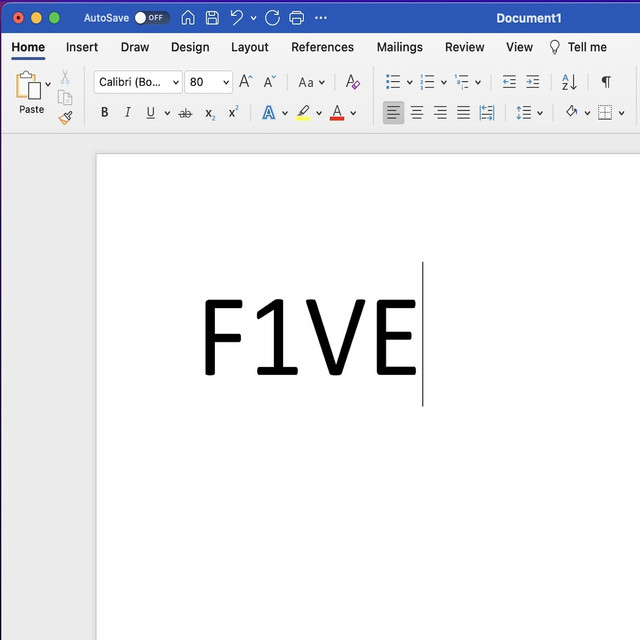This screenshot has width=640, height=640.
Task: Align text left
Action: [393, 113]
